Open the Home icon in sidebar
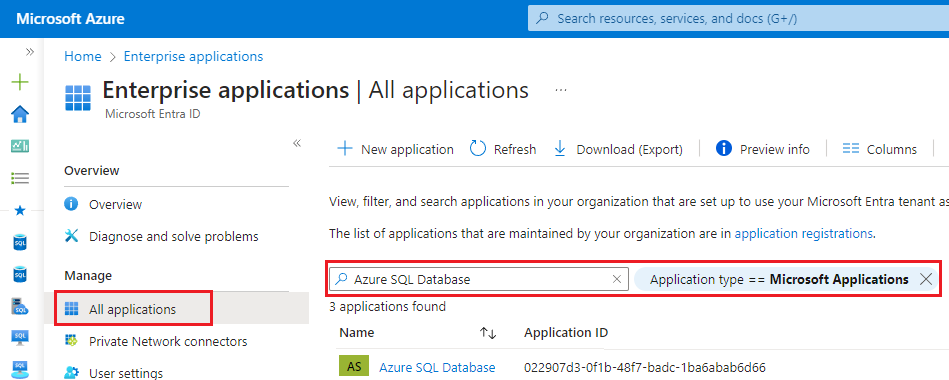The height and width of the screenshot is (380, 949). [x=21, y=114]
